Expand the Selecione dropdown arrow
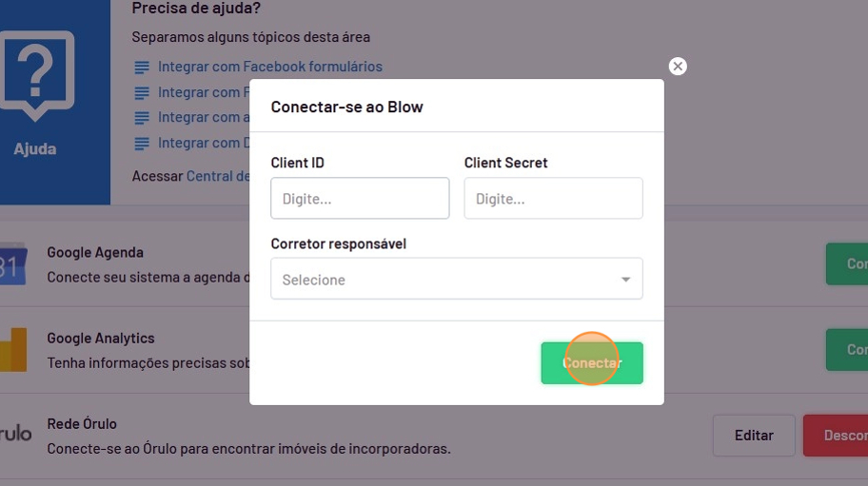868x486 pixels. 625,280
